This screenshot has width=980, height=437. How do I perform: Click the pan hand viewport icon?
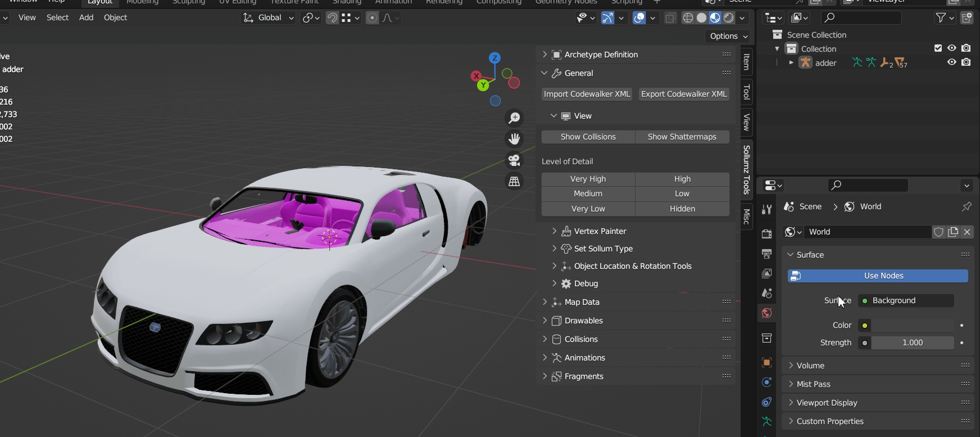tap(514, 139)
